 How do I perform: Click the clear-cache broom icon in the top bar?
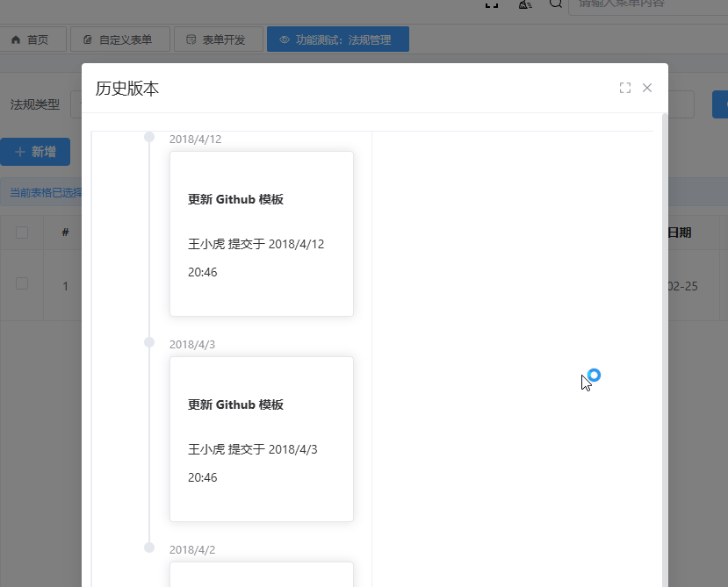524,4
